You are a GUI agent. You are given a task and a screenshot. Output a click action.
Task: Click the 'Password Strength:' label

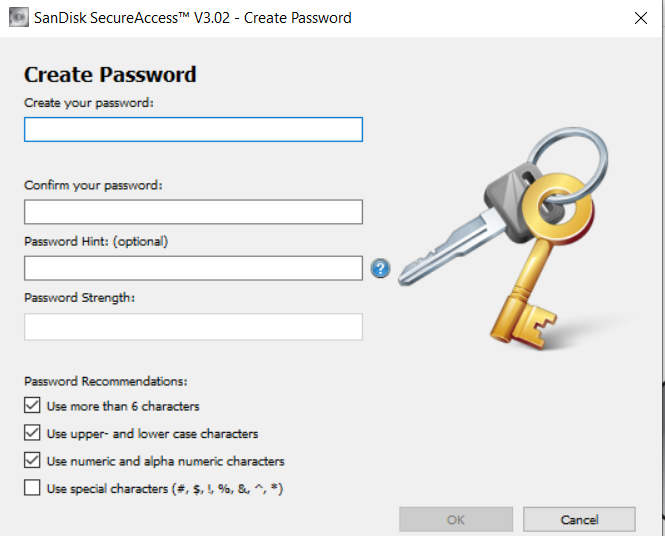click(79, 297)
